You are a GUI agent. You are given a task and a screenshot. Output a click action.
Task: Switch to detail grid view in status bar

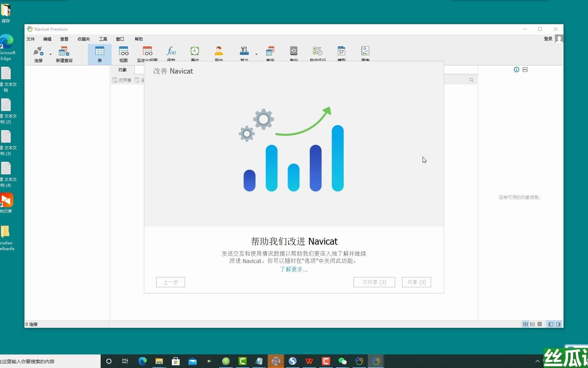click(x=540, y=324)
